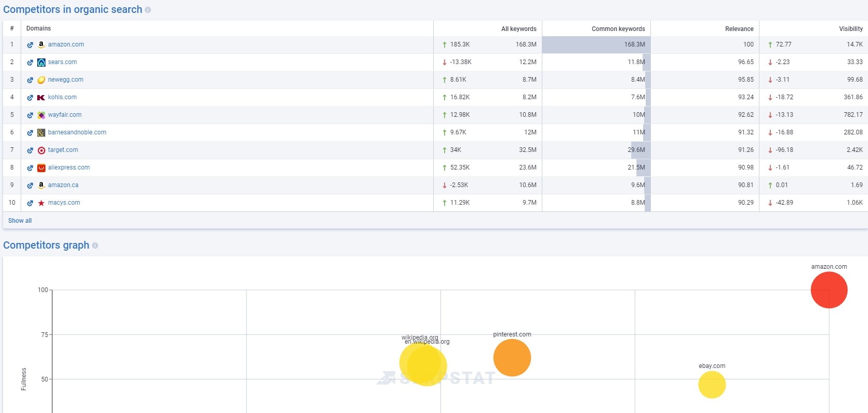Viewport: 868px width, 413px height.
Task: Open external link icon for amazon.com
Action: click(x=30, y=45)
